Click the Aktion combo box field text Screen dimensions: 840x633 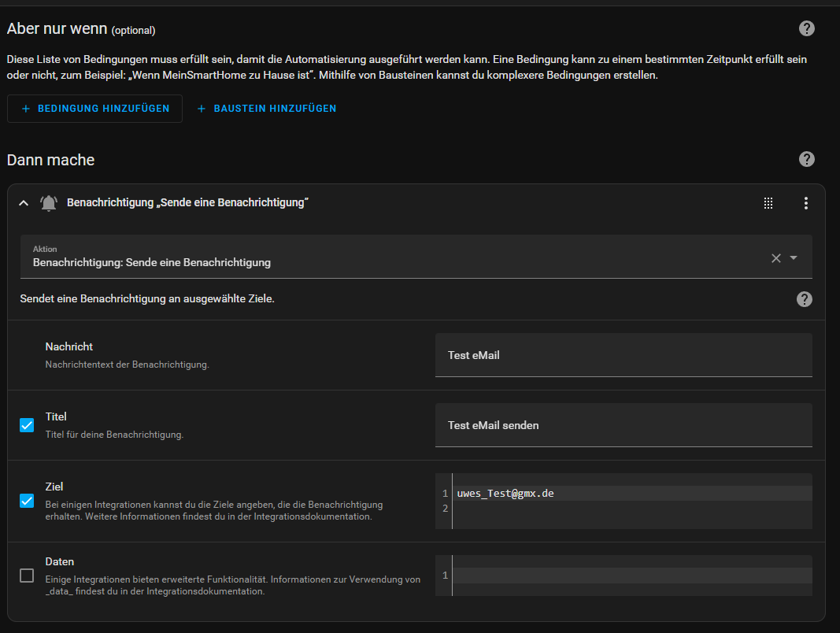[x=151, y=262]
